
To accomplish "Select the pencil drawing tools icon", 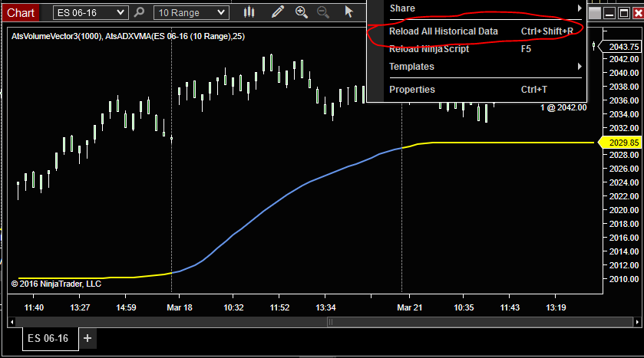I will point(278,12).
